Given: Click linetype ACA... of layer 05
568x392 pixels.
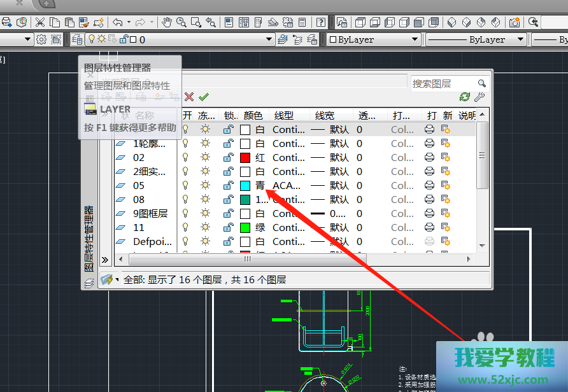Looking at the screenshot, I should (x=288, y=186).
